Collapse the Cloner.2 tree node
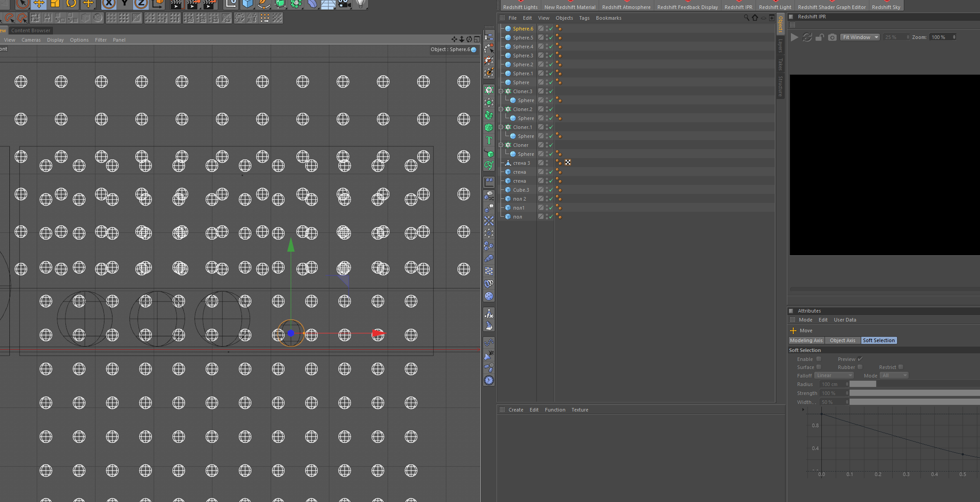Screen dimensions: 980x502 [501, 109]
